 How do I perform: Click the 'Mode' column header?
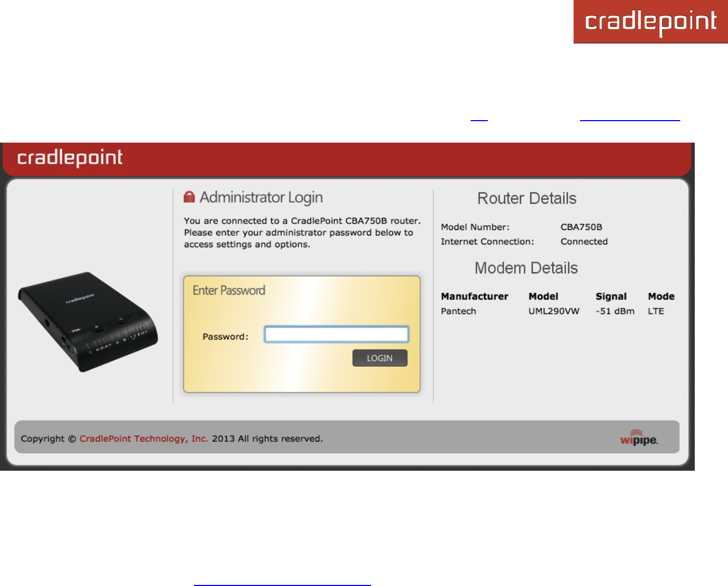(661, 296)
